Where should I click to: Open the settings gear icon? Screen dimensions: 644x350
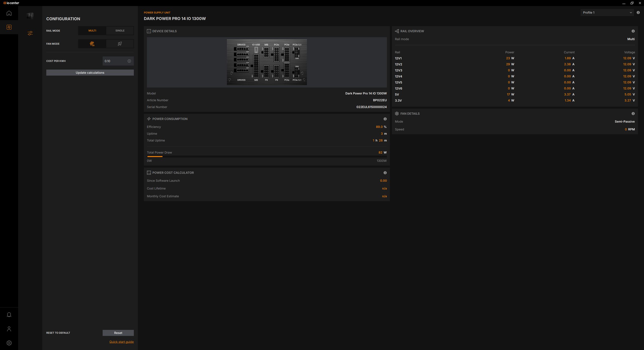tap(9, 343)
